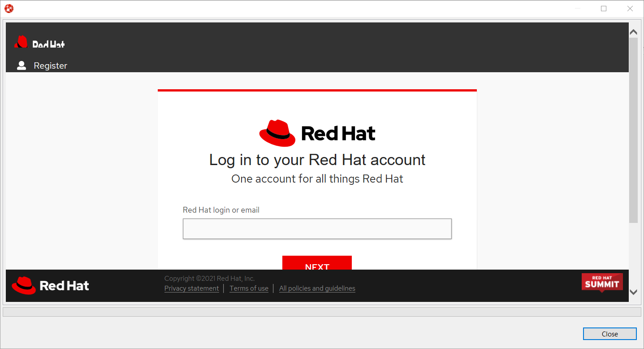The height and width of the screenshot is (349, 644).
Task: Minimize the window
Action: [578, 9]
